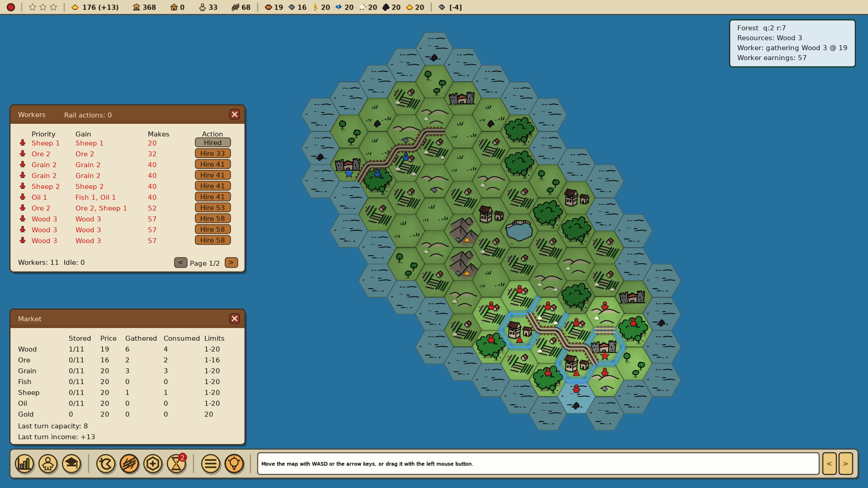Go to next page of Workers list
Viewport: 868px width, 488px height.
pyautogui.click(x=231, y=263)
